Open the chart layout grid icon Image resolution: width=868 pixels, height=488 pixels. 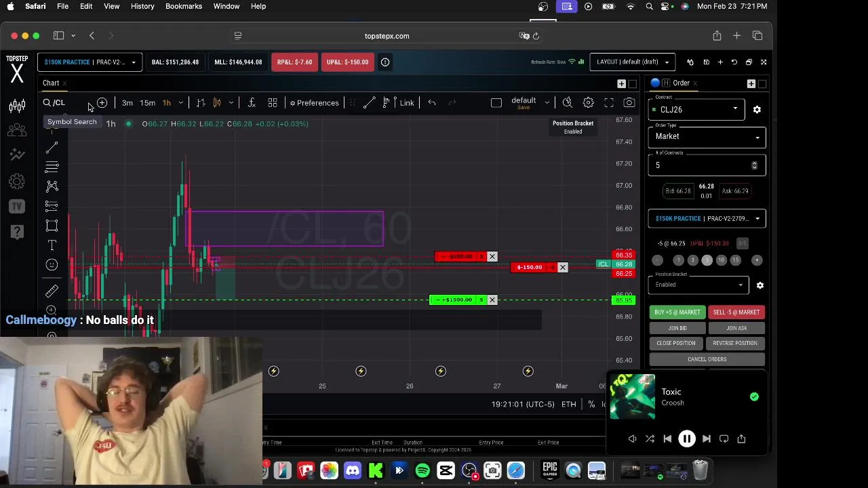273,103
